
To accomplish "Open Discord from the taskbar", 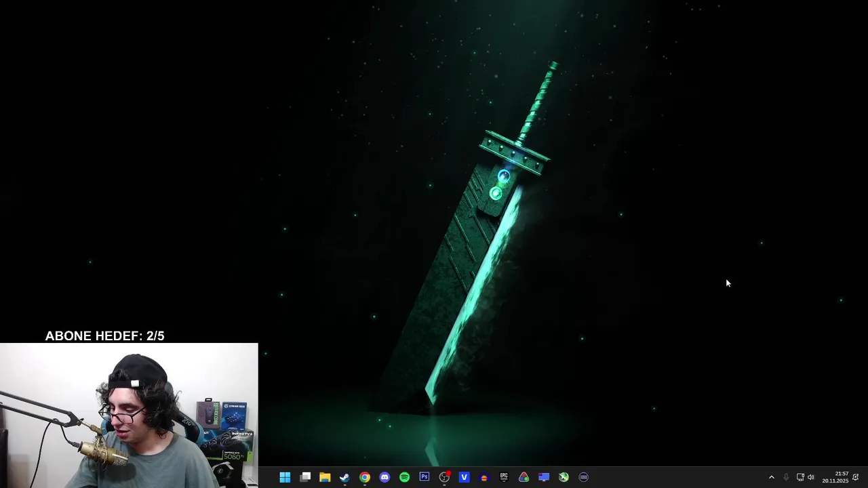I will click(x=384, y=477).
